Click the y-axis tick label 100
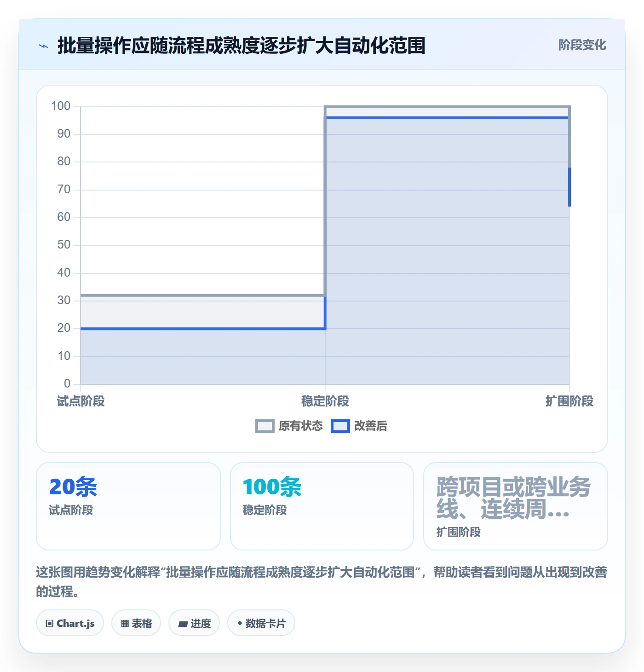644x672 pixels. [x=61, y=106]
